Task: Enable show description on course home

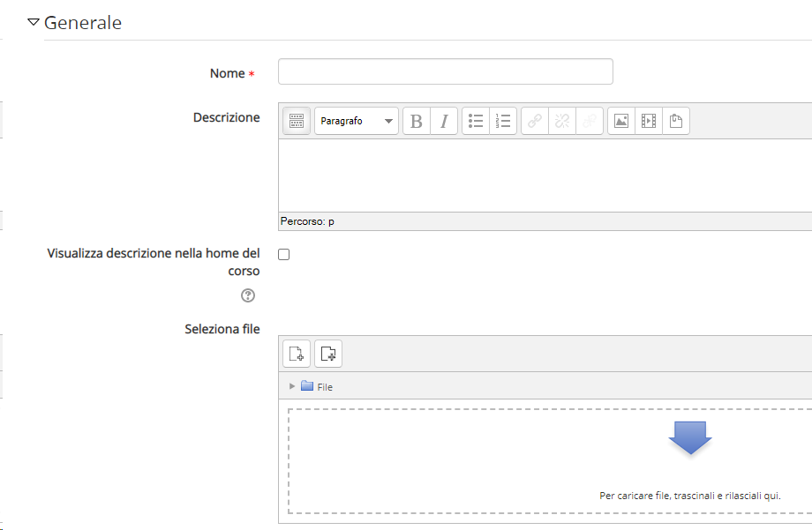Action: click(284, 254)
